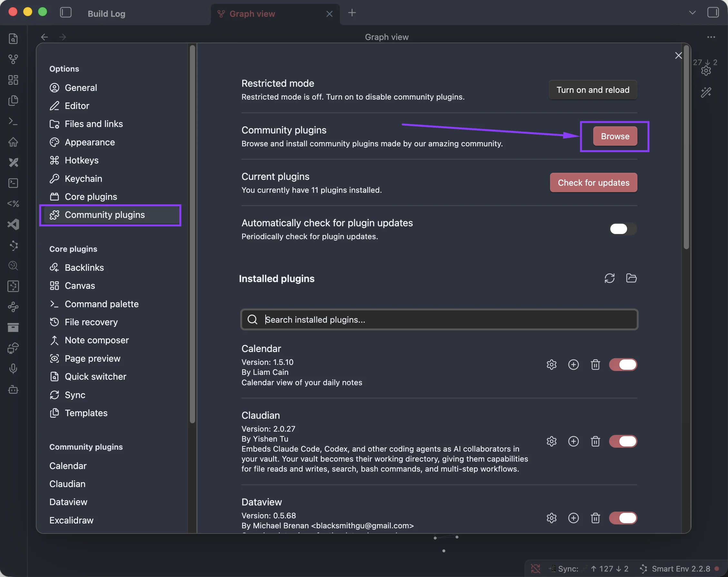Open graph settings gear behind dialog
Screen dimensions: 728x577
click(x=706, y=71)
